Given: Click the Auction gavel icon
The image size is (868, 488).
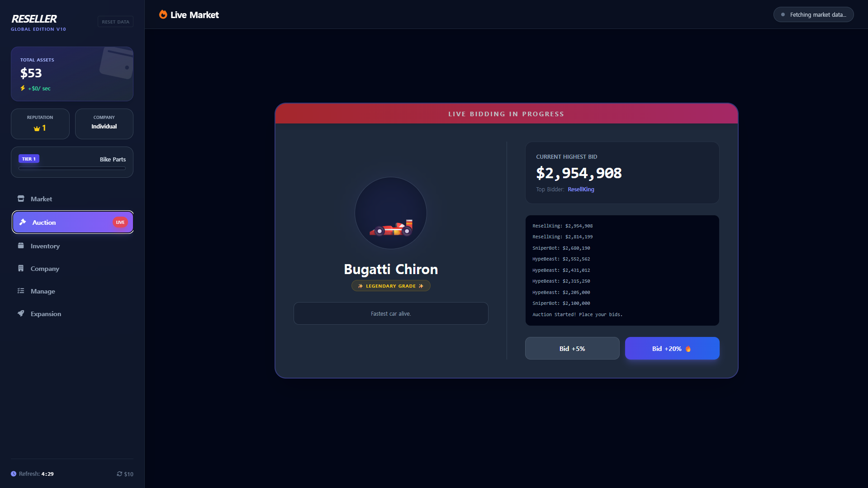Looking at the screenshot, I should pyautogui.click(x=23, y=222).
